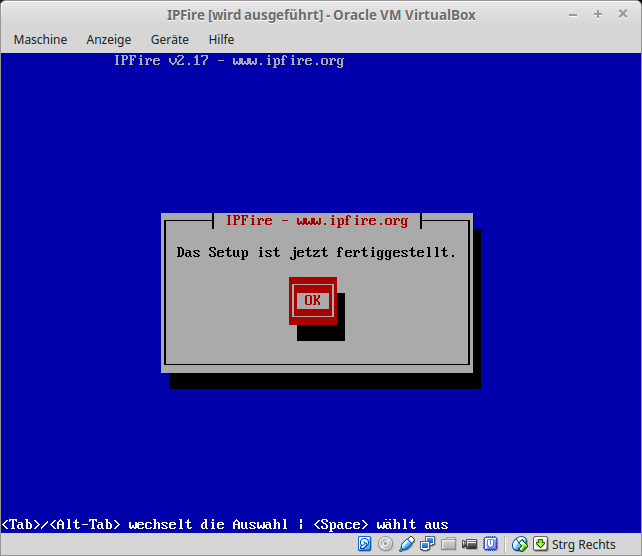Click the IPFire v2.17 header text
The height and width of the screenshot is (556, 642).
[229, 61]
